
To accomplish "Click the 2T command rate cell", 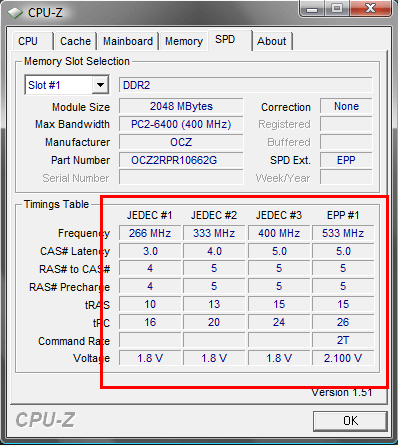I will (x=343, y=340).
